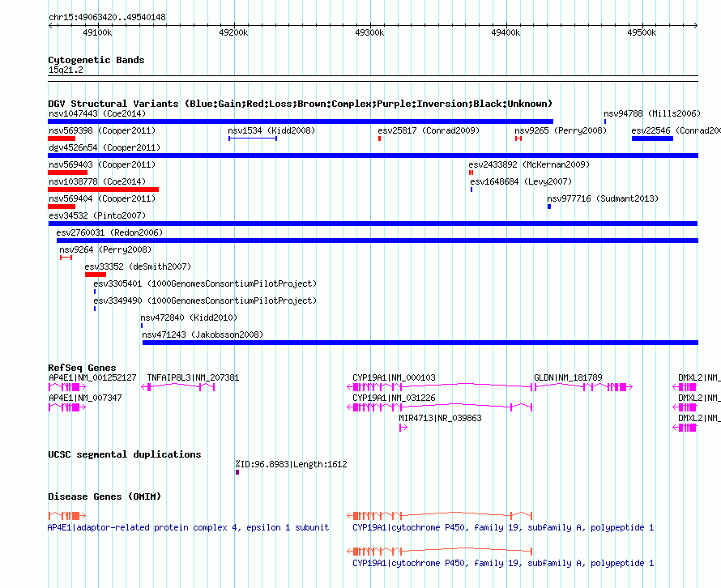
Task: Click the nsv9264 (Perry2008) label
Action: (x=105, y=249)
